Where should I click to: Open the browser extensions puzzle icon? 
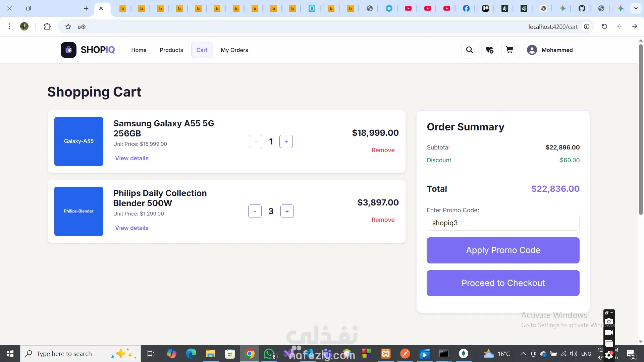click(x=47, y=26)
